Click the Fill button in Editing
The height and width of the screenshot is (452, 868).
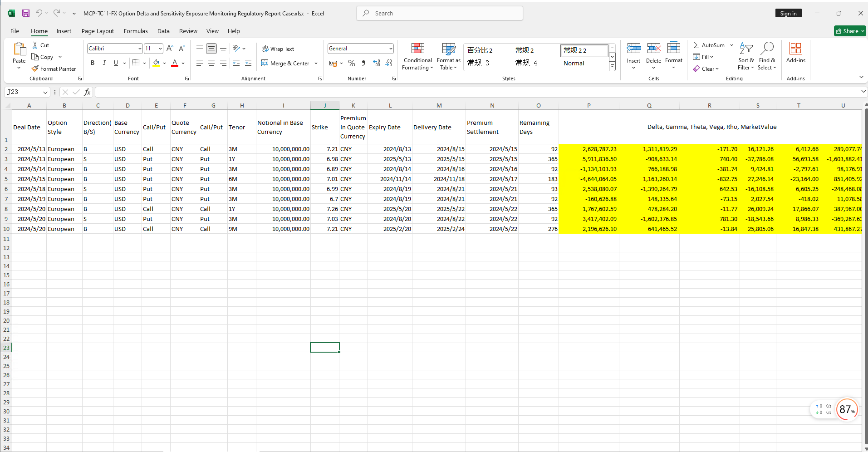703,57
